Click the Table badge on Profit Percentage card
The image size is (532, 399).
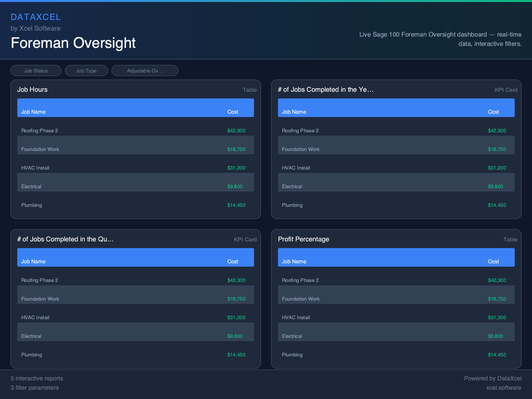(510, 240)
